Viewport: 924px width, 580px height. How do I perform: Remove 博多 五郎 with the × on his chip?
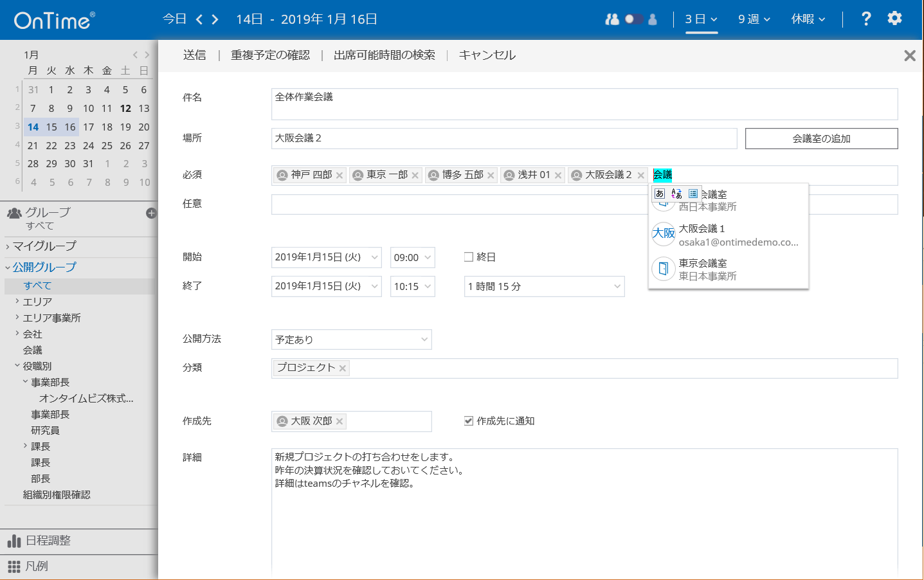pyautogui.click(x=491, y=174)
